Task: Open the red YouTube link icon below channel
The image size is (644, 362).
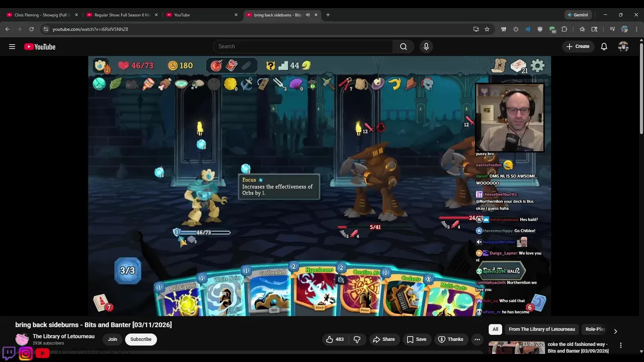Action: 42,353
